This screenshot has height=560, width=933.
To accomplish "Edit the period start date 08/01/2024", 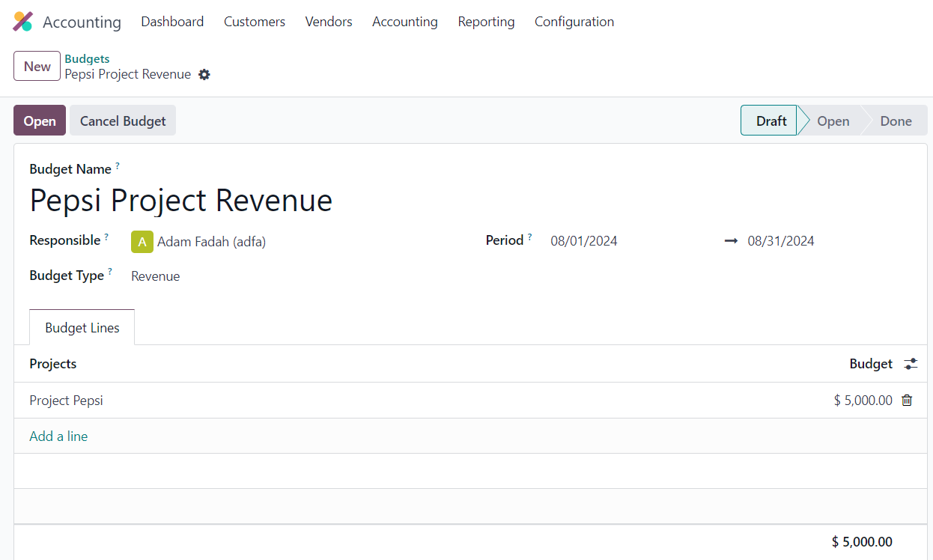I will click(584, 241).
